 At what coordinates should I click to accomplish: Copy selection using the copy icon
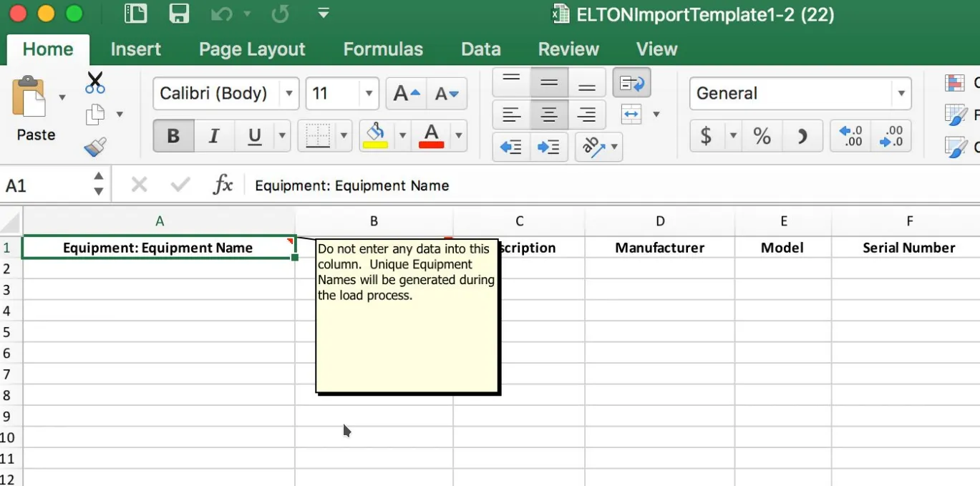95,114
